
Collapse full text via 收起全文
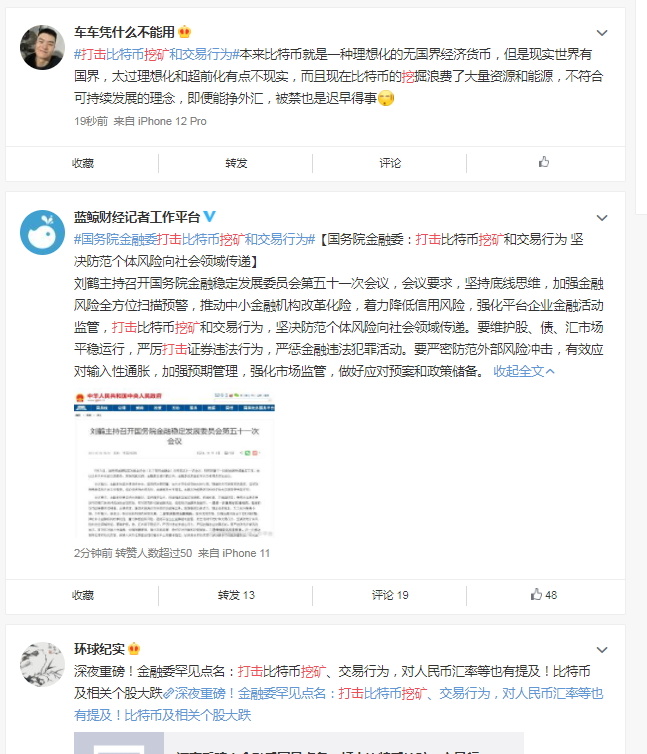[524, 371]
